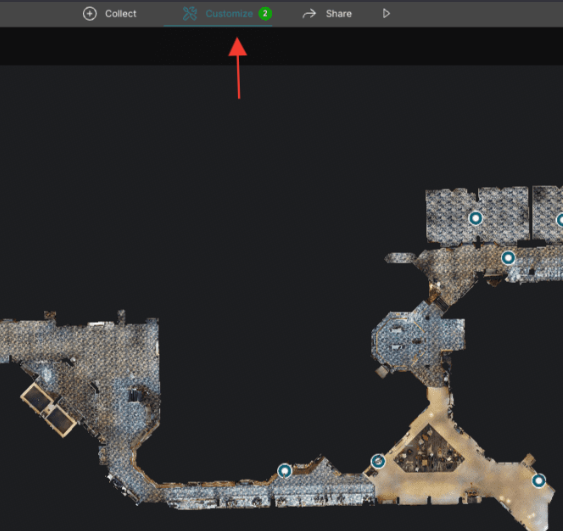This screenshot has height=531, width=563.
Task: Open the Collect tab label
Action: click(x=121, y=14)
